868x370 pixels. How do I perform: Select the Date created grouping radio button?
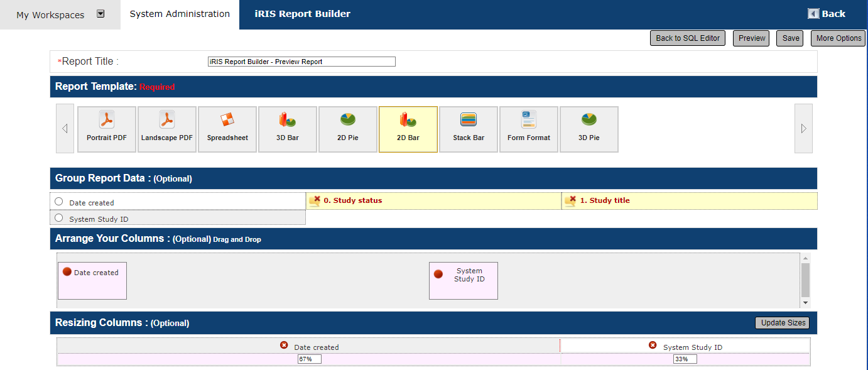pyautogui.click(x=59, y=202)
